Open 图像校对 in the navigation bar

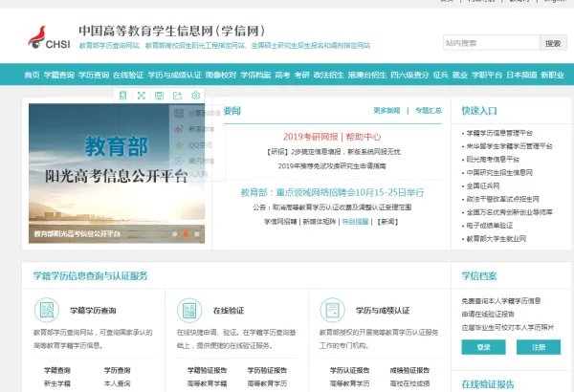coord(221,75)
